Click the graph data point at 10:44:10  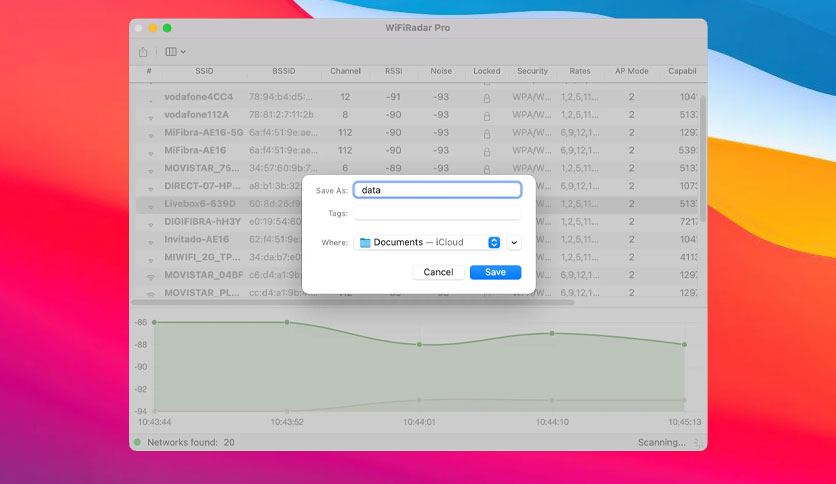(552, 333)
